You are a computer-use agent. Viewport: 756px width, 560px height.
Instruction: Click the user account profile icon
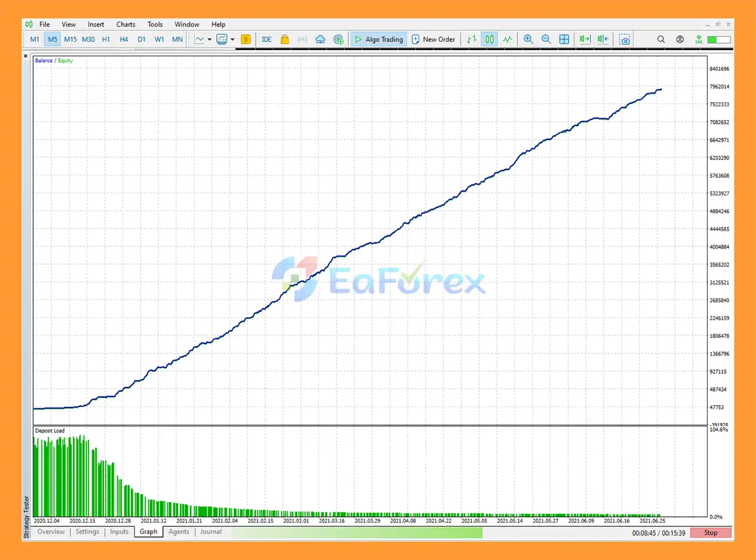tap(680, 40)
